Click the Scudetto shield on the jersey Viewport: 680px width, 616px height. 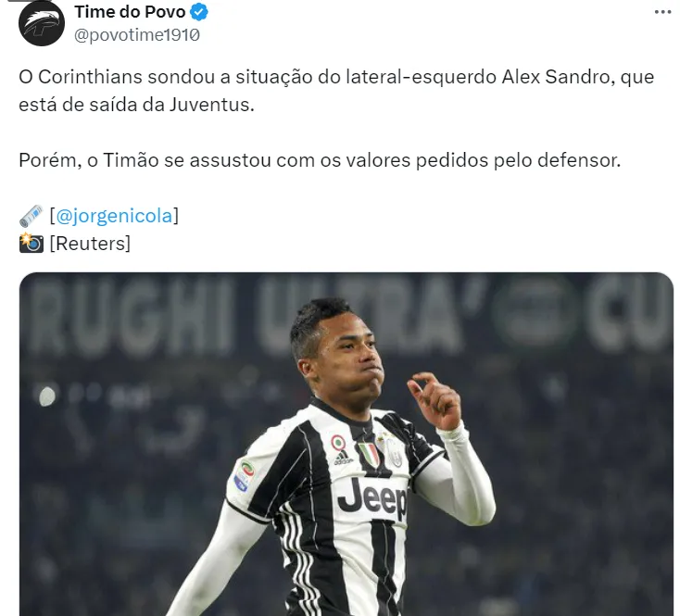tap(369, 456)
